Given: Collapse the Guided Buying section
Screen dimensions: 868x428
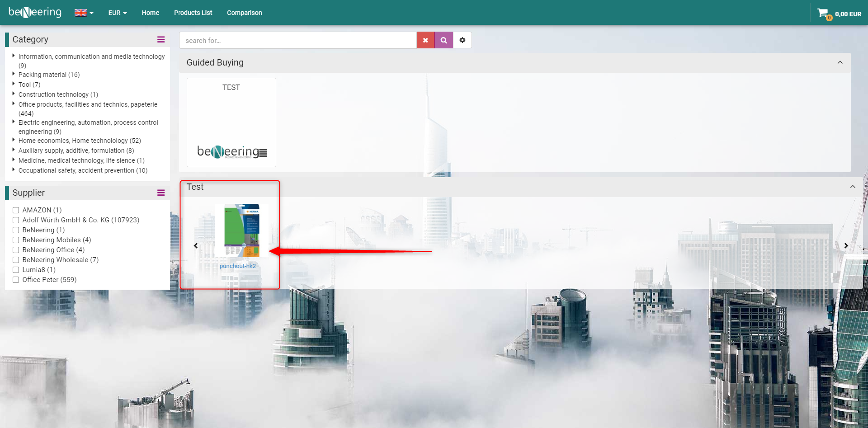Looking at the screenshot, I should click(840, 62).
